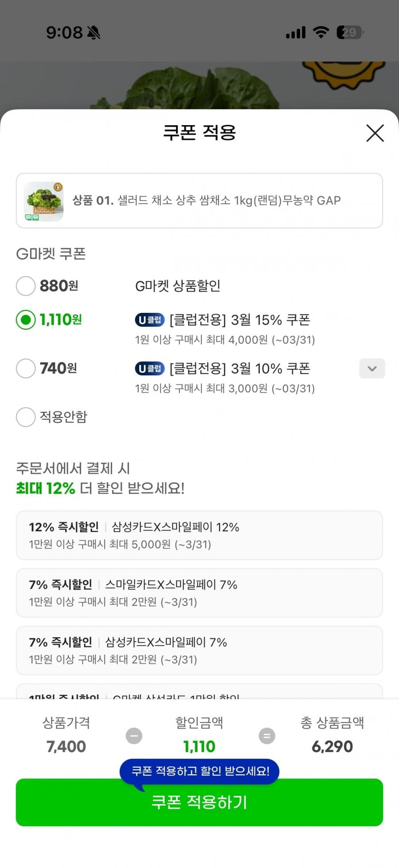
Task: Open the 7% 삼성카드X스마일페이 discount card
Action: point(199,651)
